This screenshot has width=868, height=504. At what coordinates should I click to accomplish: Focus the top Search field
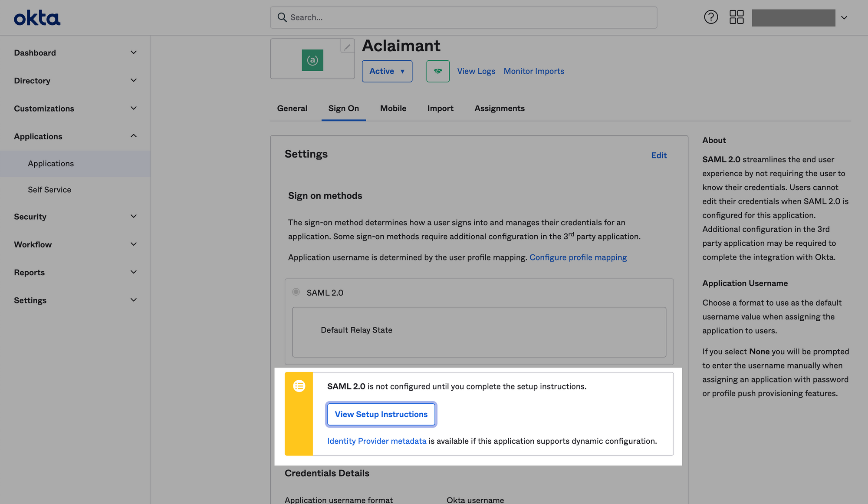(464, 17)
